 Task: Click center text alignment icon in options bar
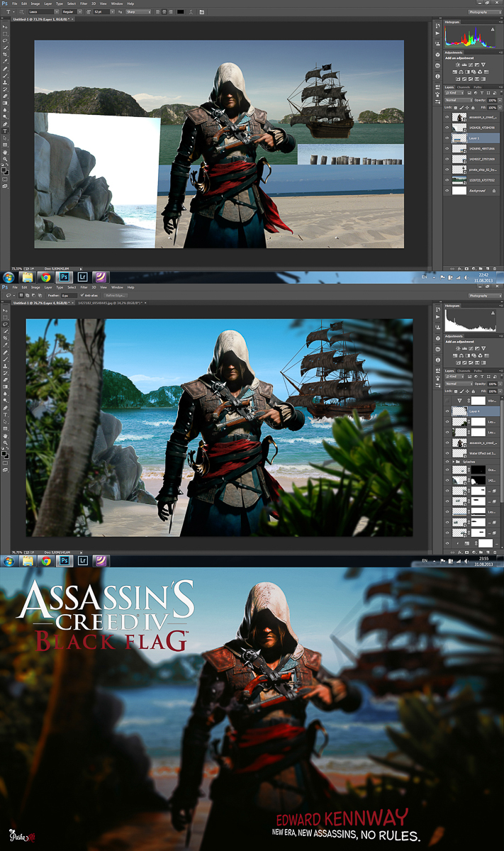pos(165,12)
